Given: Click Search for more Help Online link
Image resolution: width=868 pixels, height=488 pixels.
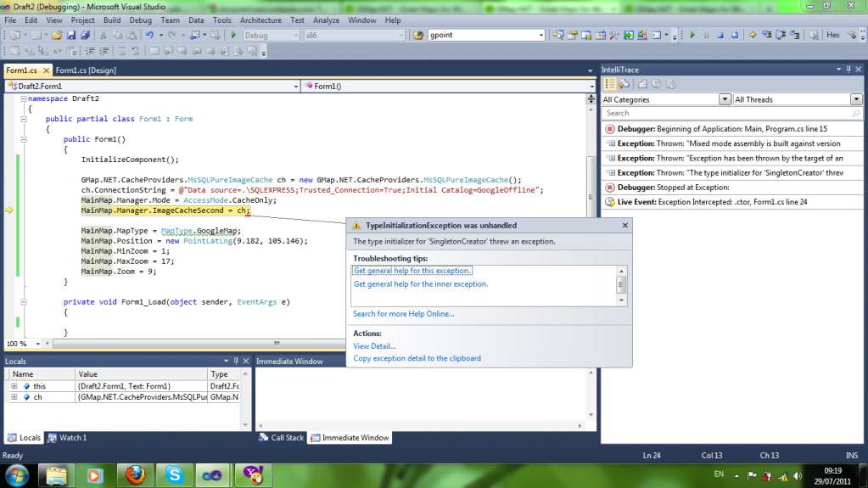Looking at the screenshot, I should (404, 313).
